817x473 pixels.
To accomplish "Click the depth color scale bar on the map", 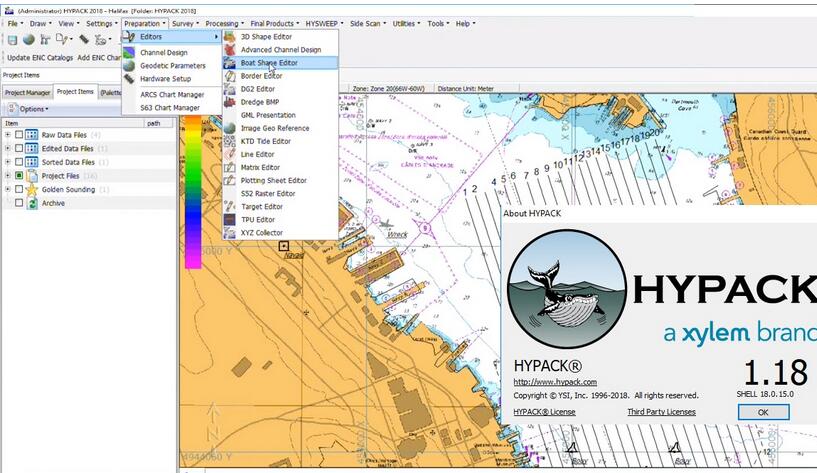I will 193,193.
